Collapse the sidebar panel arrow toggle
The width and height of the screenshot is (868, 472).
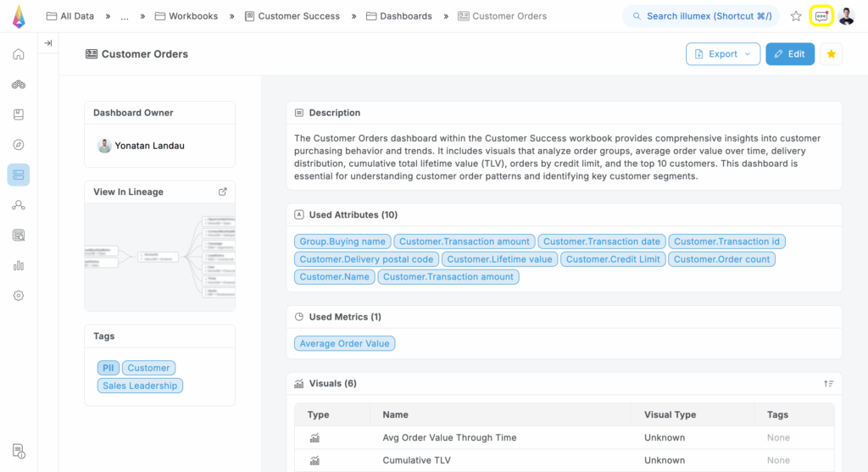click(48, 43)
